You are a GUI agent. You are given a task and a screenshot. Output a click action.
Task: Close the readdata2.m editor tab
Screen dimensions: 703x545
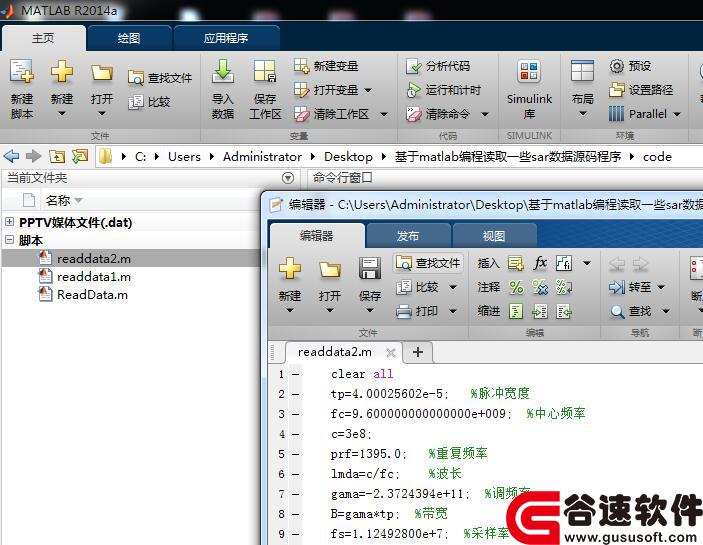tap(391, 353)
